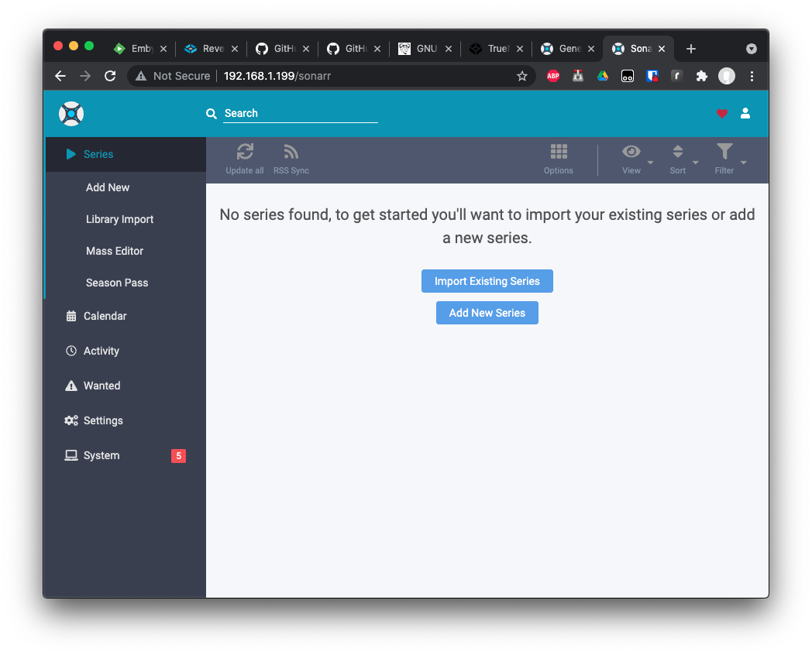Open the tab search dropdown
812x655 pixels.
coord(751,49)
